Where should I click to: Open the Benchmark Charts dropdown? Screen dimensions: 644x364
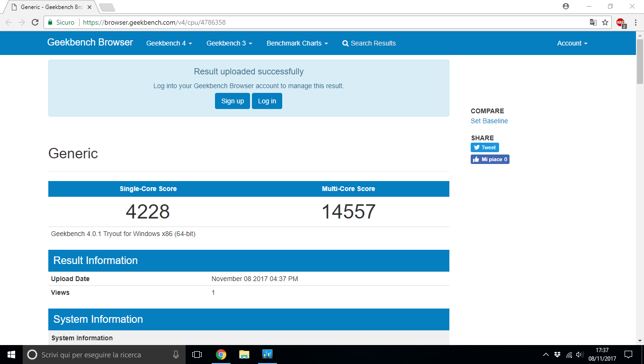pyautogui.click(x=297, y=43)
